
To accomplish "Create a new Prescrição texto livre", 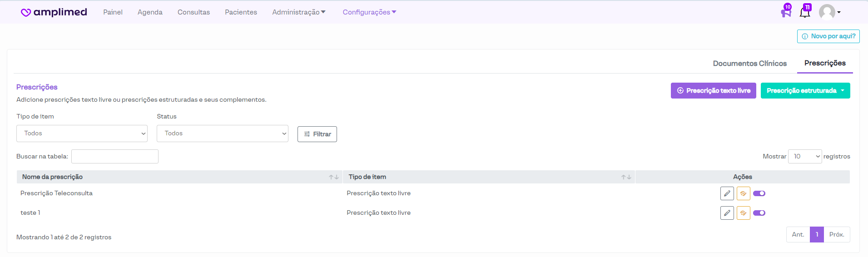I will click(x=713, y=91).
